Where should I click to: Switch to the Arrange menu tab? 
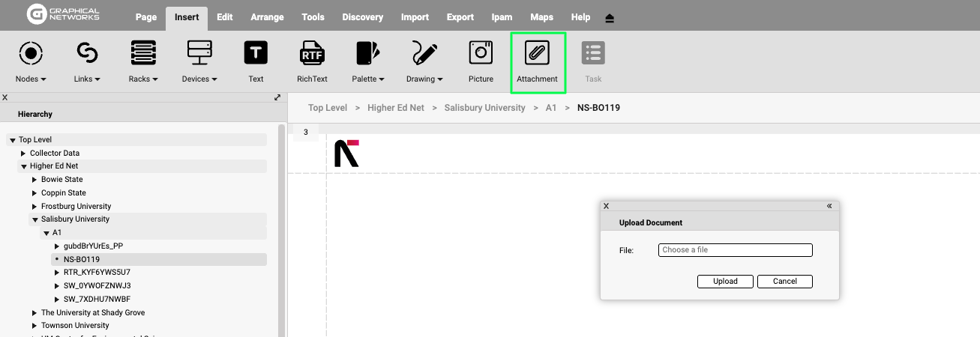(267, 17)
